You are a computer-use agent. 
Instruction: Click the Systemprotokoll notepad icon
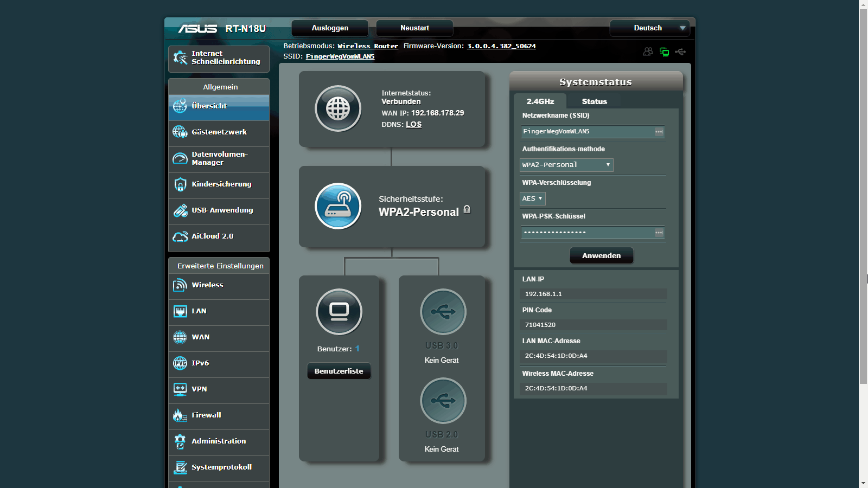(x=180, y=467)
